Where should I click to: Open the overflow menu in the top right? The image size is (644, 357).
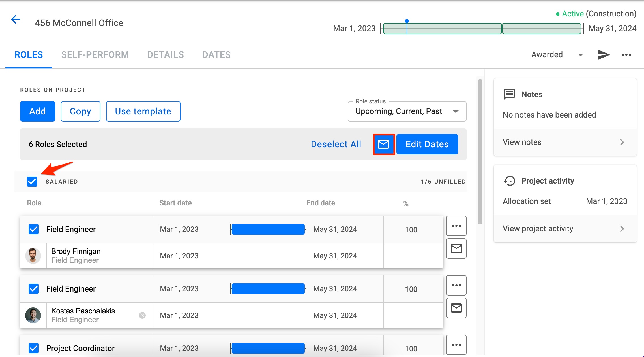coord(626,54)
